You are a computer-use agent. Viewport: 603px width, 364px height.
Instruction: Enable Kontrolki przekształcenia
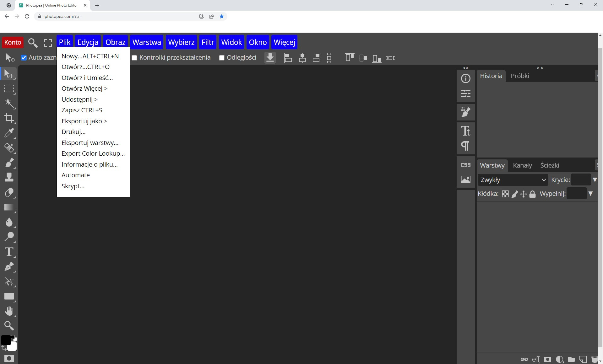coord(134,57)
